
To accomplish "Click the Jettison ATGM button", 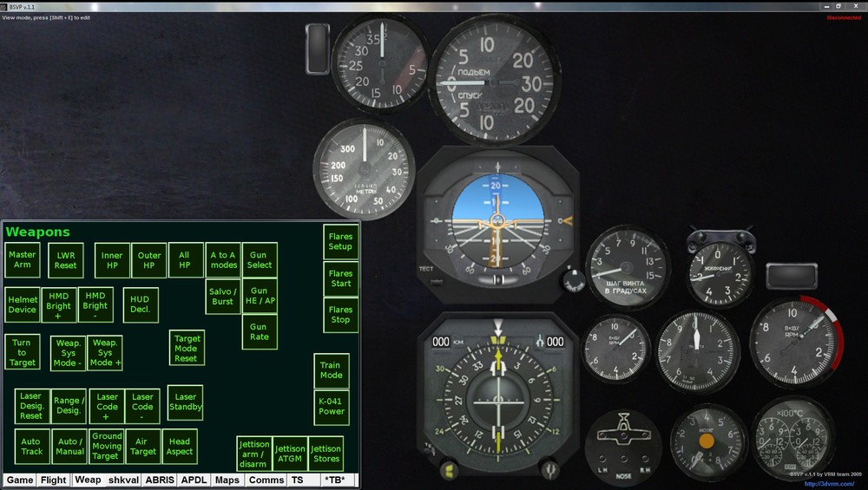I will [290, 454].
